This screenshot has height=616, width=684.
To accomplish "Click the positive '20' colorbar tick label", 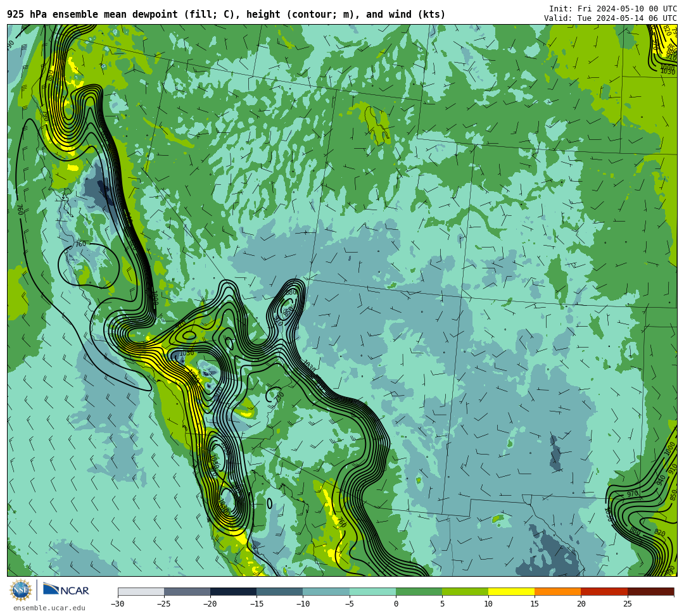I will pyautogui.click(x=581, y=604).
